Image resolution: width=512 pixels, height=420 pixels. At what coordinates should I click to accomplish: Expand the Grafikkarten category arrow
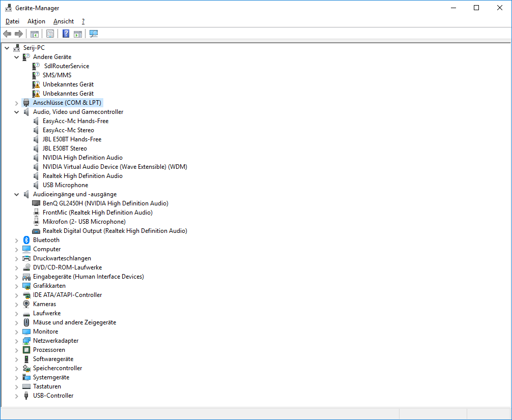17,286
